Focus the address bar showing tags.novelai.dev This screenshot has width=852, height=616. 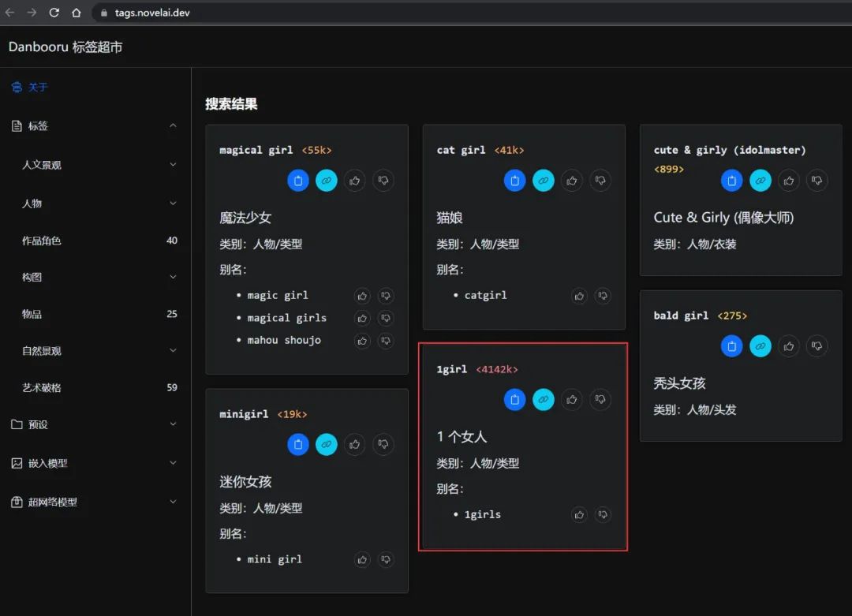tap(472, 13)
